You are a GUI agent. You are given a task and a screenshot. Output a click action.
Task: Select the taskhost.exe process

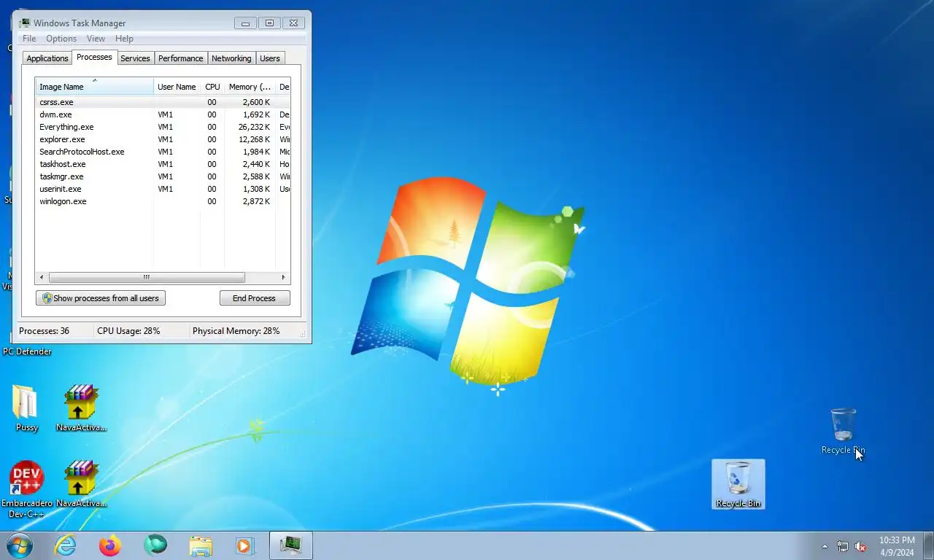tap(163, 164)
